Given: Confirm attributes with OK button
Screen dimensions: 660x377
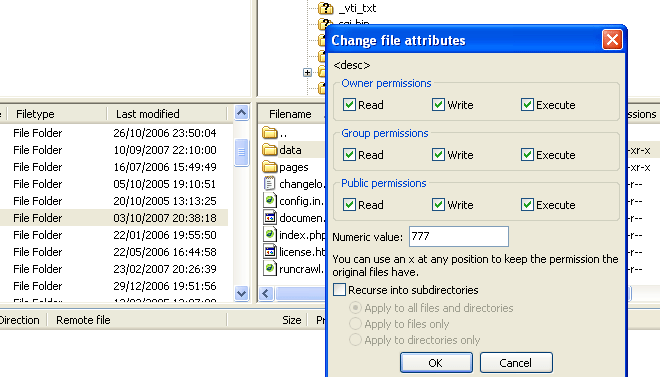Looking at the screenshot, I should (436, 363).
